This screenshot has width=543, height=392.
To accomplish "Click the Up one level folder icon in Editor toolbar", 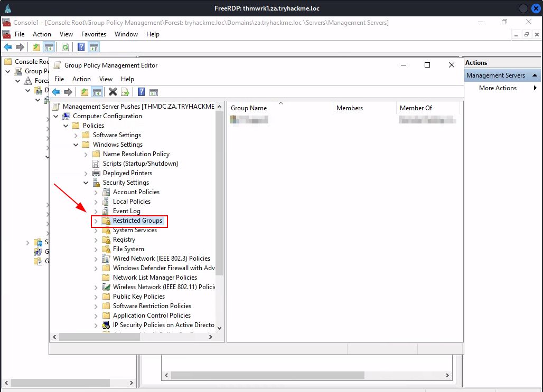I will [84, 92].
